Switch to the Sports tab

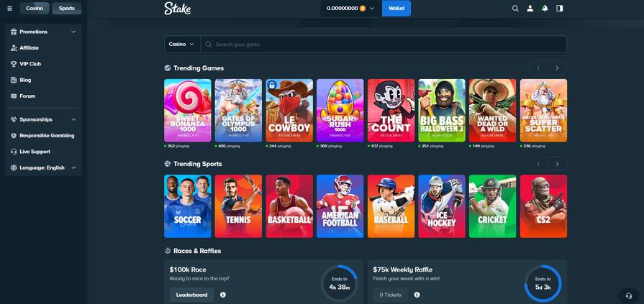click(x=66, y=8)
